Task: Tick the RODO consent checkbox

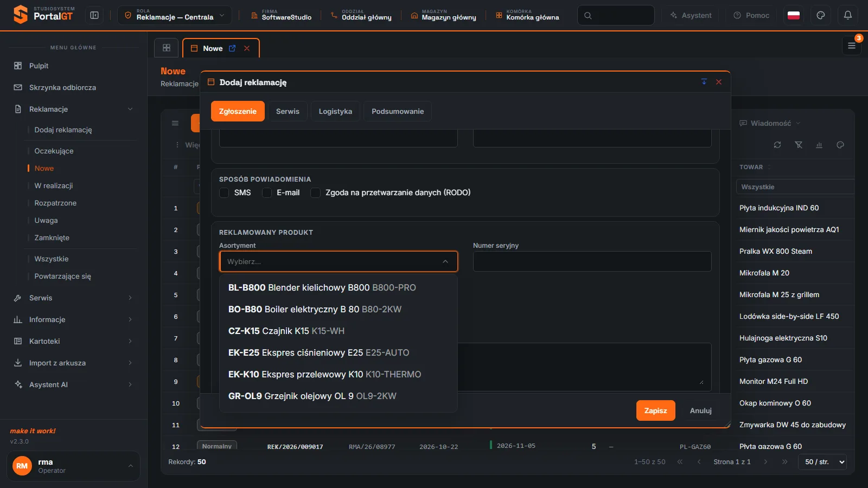Action: pos(315,192)
